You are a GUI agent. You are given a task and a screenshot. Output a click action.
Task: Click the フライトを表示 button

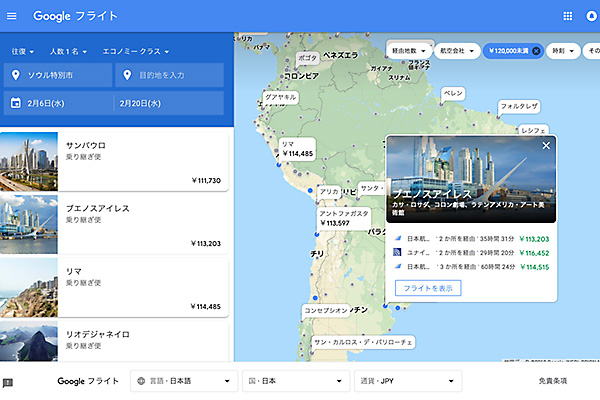pyautogui.click(x=428, y=288)
